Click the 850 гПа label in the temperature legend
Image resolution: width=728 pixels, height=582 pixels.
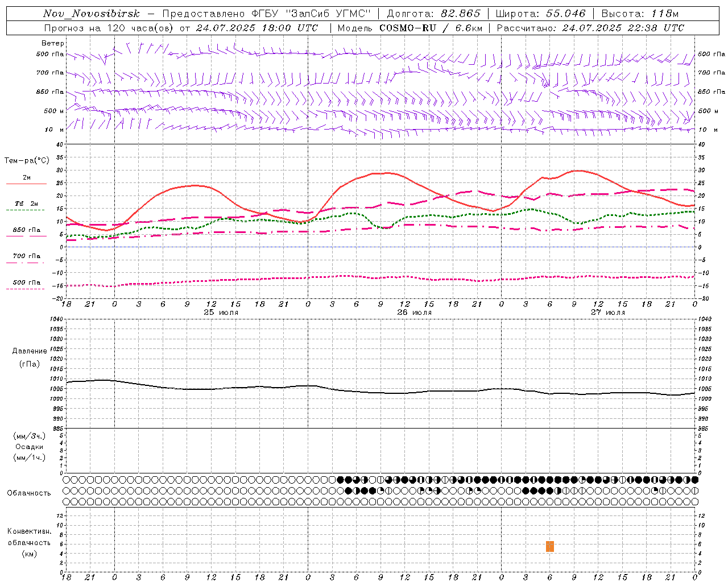(x=27, y=230)
